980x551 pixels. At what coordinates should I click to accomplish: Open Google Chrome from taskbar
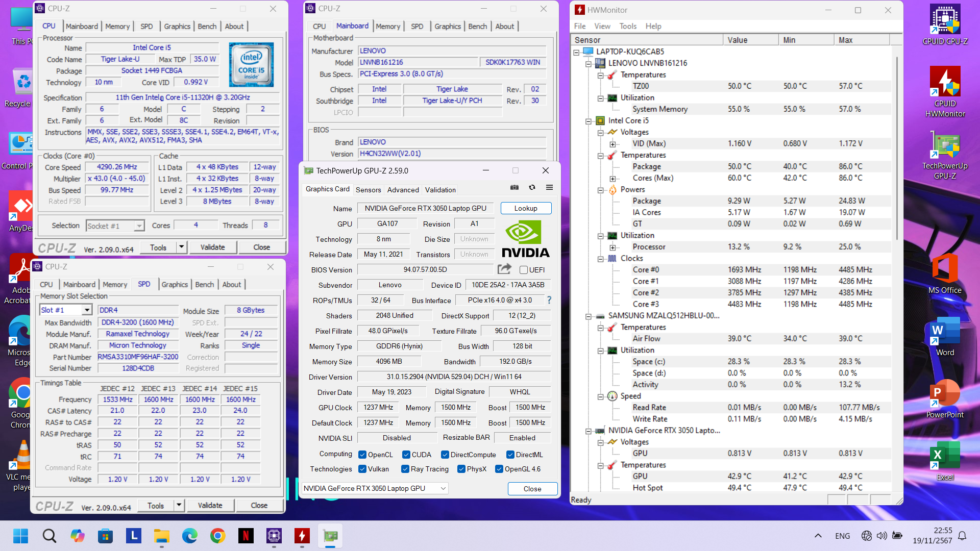(x=217, y=536)
